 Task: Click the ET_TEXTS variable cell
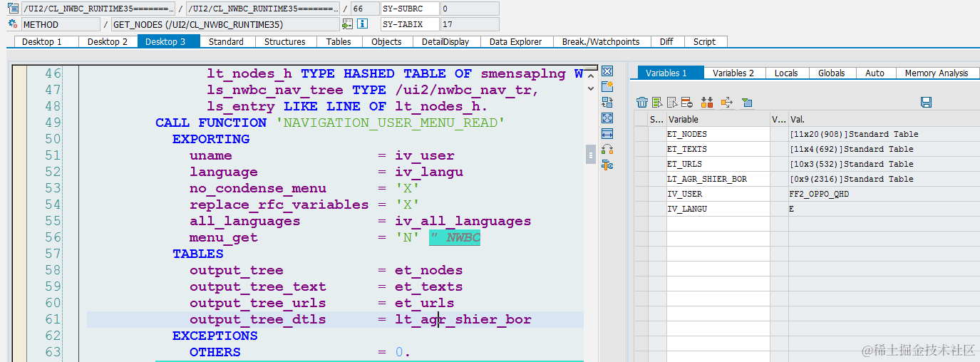click(x=718, y=149)
